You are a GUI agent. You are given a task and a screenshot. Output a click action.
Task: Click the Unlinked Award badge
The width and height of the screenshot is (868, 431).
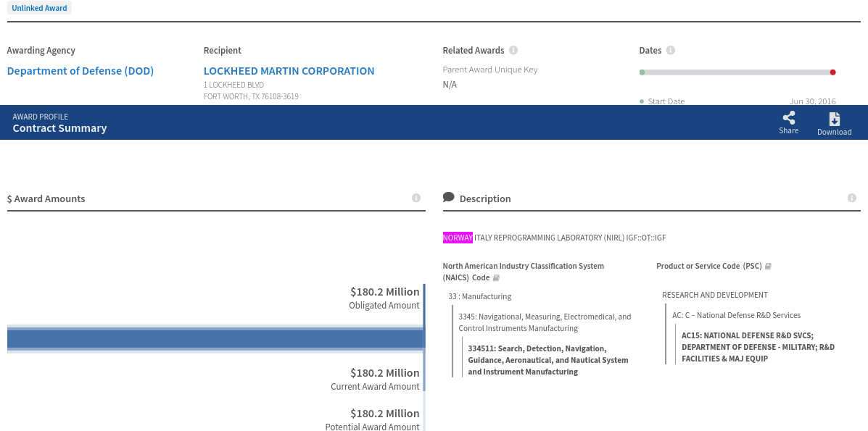(39, 8)
